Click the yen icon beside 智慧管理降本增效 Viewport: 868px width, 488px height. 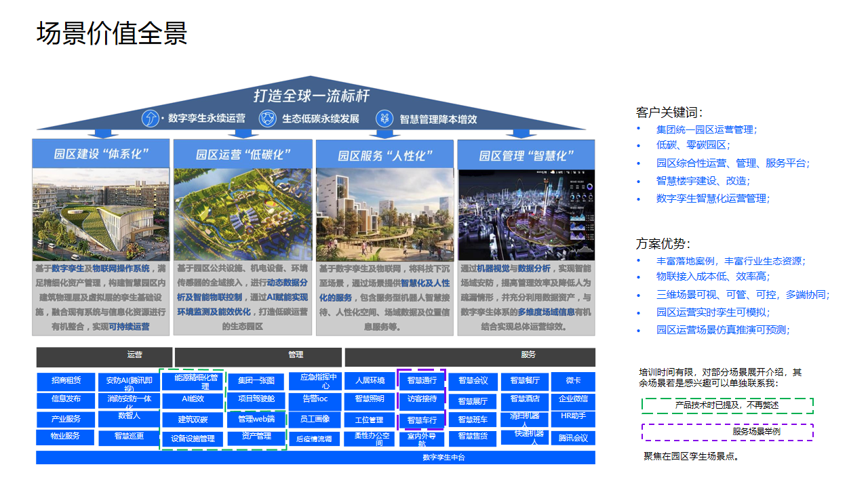[x=384, y=119]
